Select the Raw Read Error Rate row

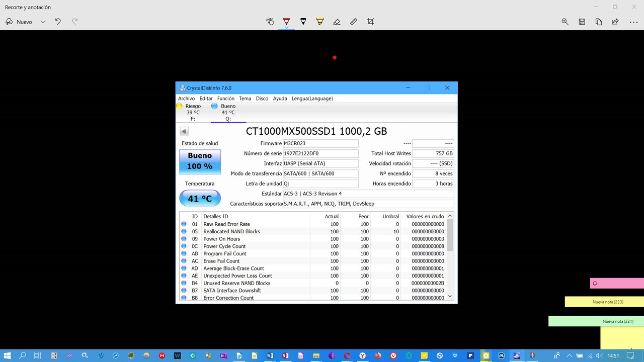[x=312, y=224]
